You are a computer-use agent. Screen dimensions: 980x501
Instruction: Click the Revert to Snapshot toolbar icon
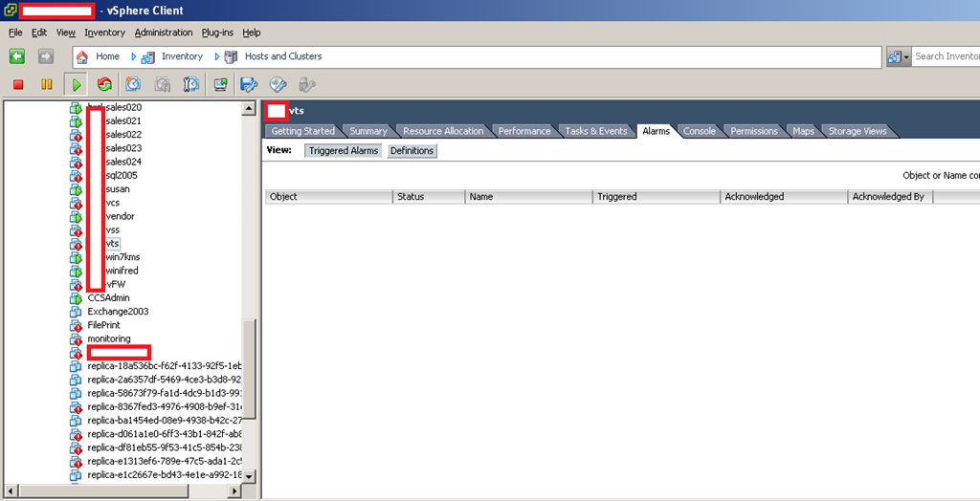click(x=163, y=84)
